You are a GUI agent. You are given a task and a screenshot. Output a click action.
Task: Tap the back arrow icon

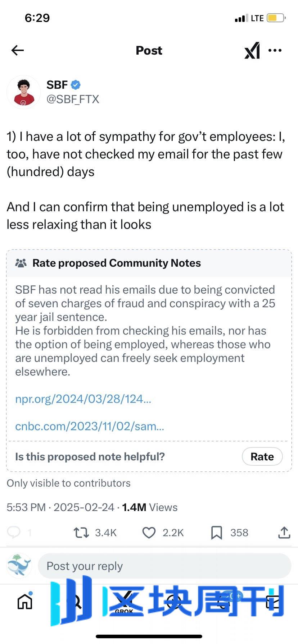17,50
